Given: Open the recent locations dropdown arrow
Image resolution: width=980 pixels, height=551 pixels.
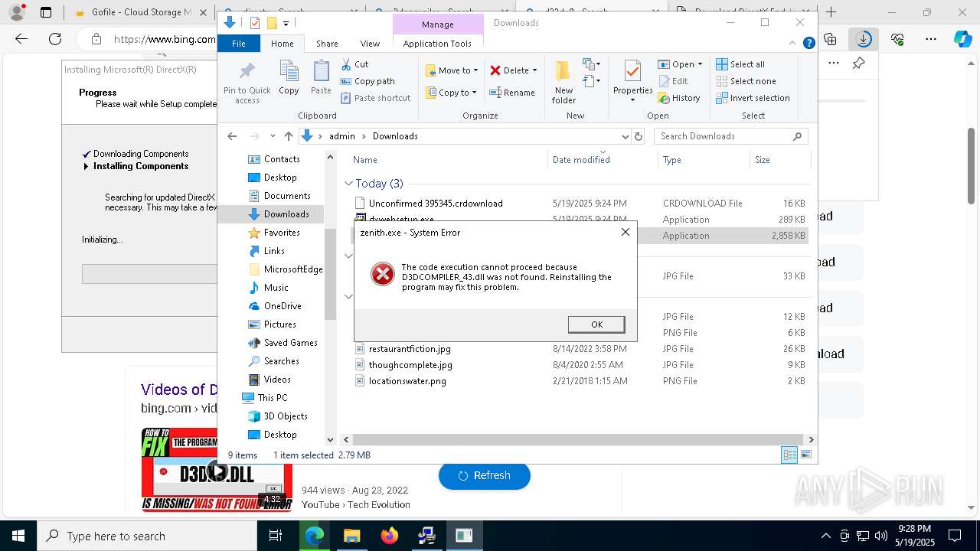Looking at the screenshot, I should click(273, 136).
